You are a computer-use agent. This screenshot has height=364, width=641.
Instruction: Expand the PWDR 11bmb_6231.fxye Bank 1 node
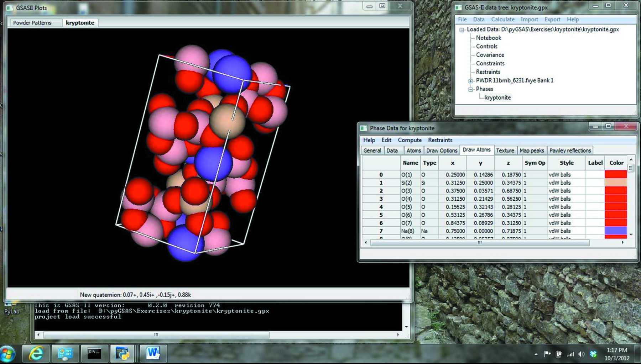(471, 81)
